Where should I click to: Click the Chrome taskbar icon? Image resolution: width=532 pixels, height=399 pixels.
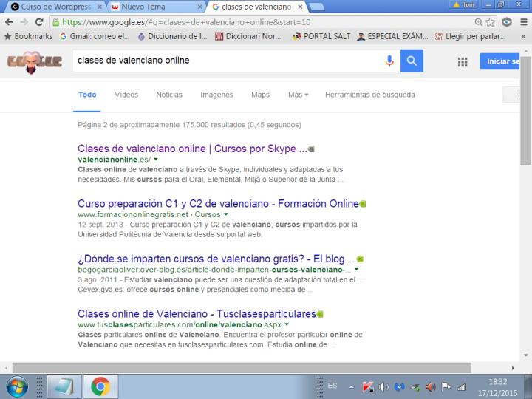tap(100, 386)
